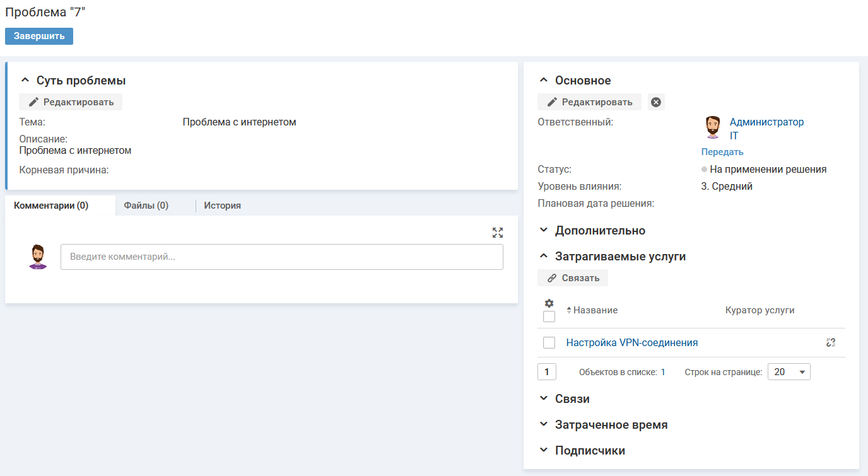Click the user avatar beside the comment field
This screenshot has height=476, width=868.
pyautogui.click(x=38, y=257)
